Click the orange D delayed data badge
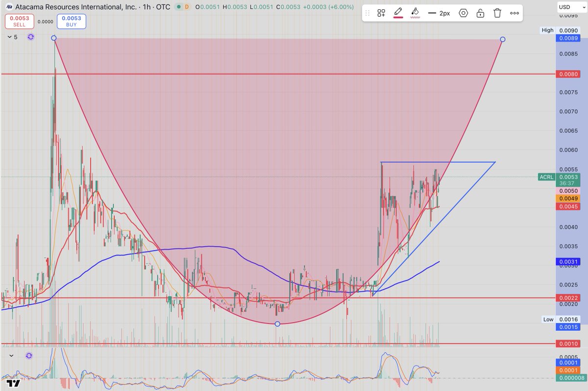588x391 pixels. pyautogui.click(x=187, y=7)
